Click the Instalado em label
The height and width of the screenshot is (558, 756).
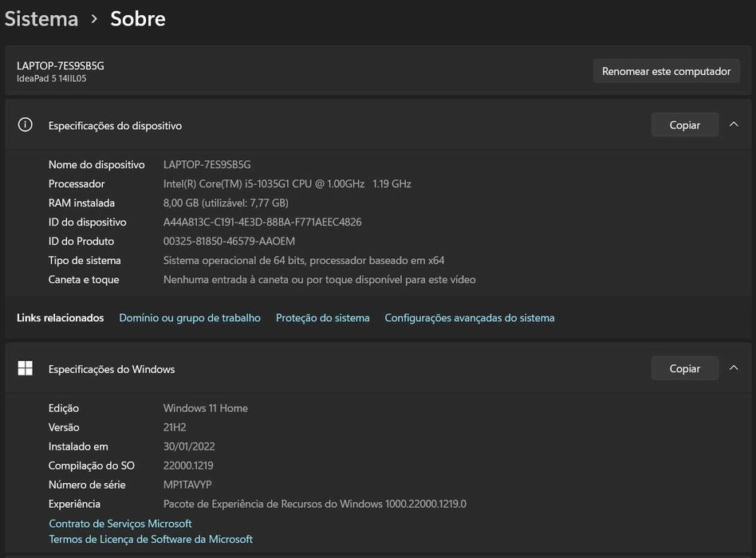[78, 446]
